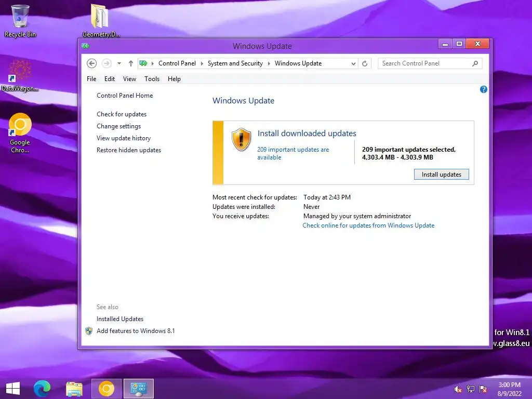Click Check online for updates from Windows Update
Image resolution: width=532 pixels, height=399 pixels.
coord(368,225)
